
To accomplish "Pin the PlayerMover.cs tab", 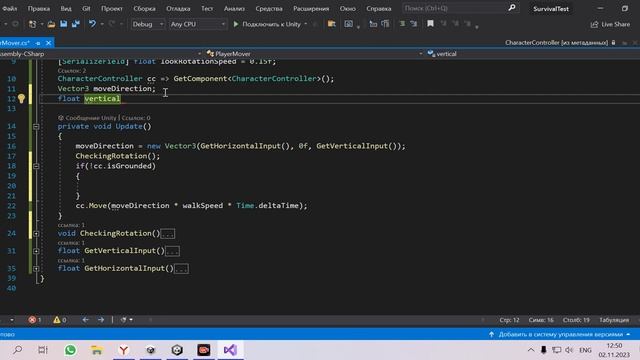I will coord(38,43).
